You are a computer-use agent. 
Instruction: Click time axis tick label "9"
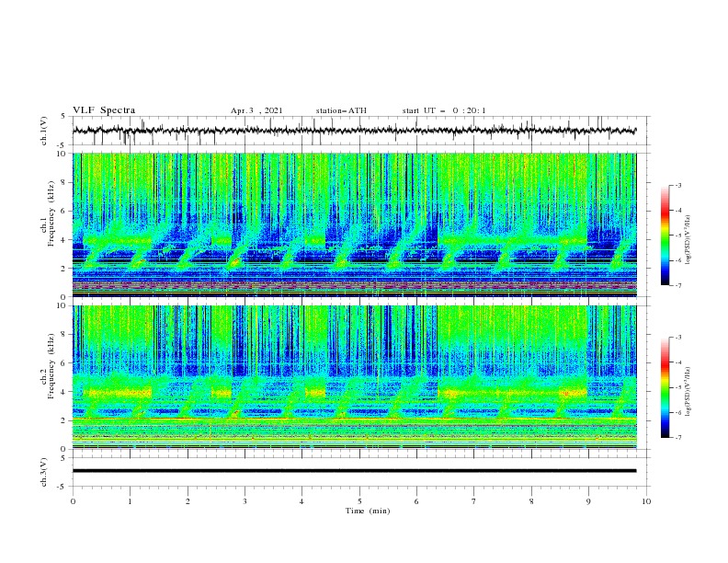coord(588,501)
